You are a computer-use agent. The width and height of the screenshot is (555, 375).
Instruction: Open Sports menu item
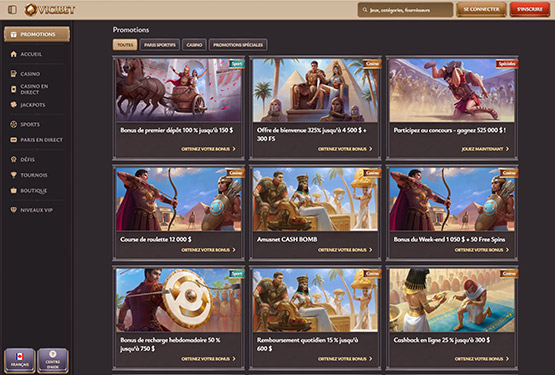30,124
